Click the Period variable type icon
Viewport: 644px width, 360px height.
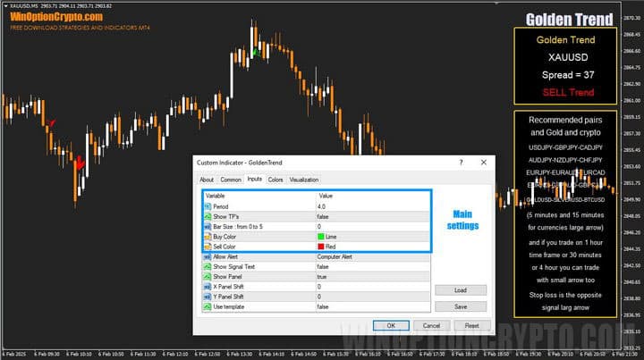208,206
